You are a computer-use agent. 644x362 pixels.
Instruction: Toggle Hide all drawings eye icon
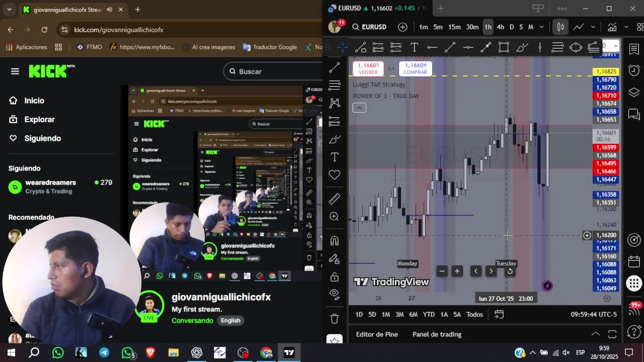(x=335, y=294)
